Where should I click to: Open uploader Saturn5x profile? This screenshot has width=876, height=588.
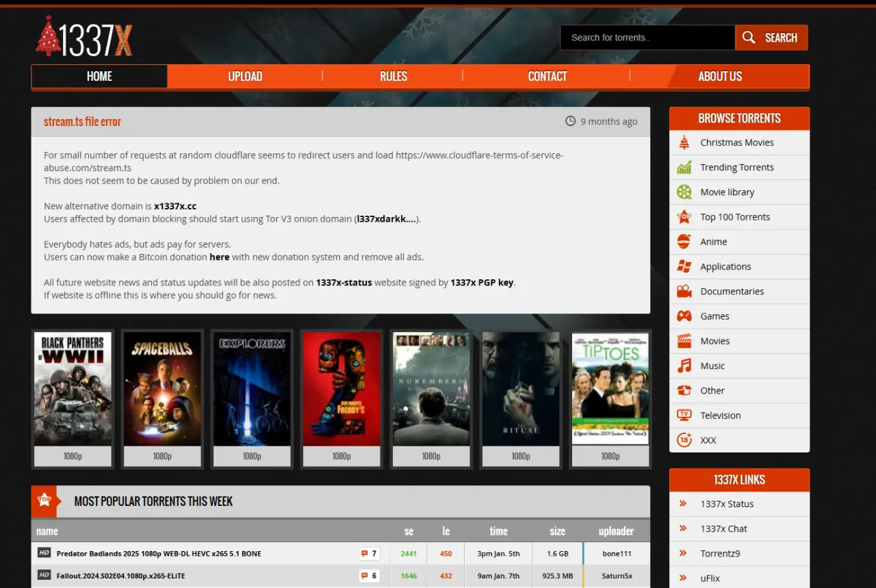click(617, 576)
